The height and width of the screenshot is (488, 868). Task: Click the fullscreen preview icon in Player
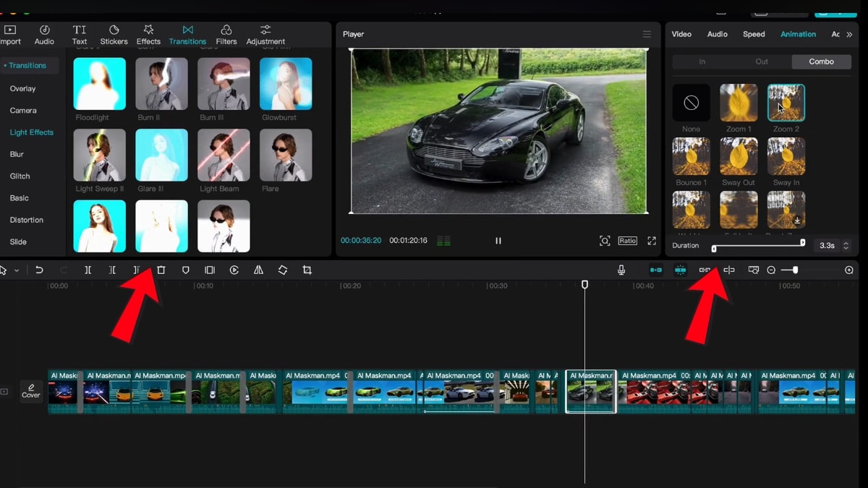(x=652, y=241)
